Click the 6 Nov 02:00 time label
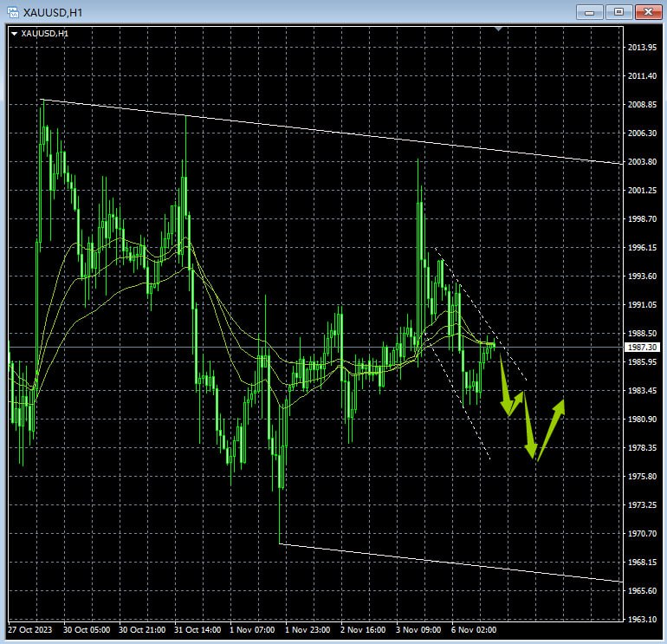The width and height of the screenshot is (667, 644). 475,630
